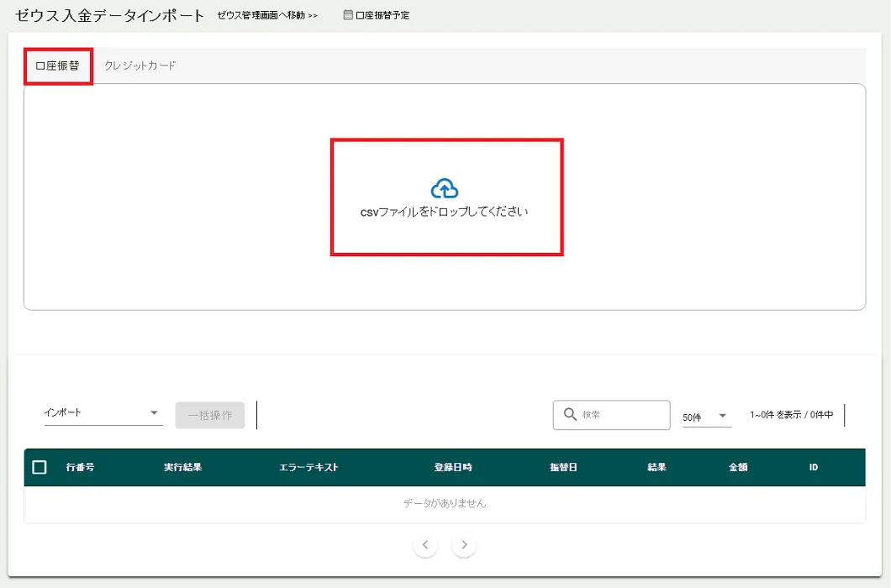Sort by エラーテキスト column header
Screen dimensions: 891x588
click(308, 467)
